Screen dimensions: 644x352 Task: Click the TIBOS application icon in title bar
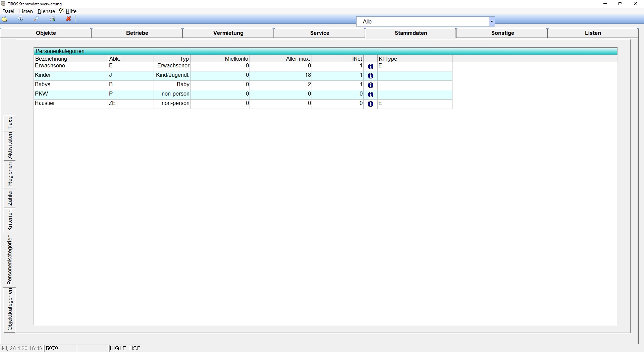pos(3,4)
